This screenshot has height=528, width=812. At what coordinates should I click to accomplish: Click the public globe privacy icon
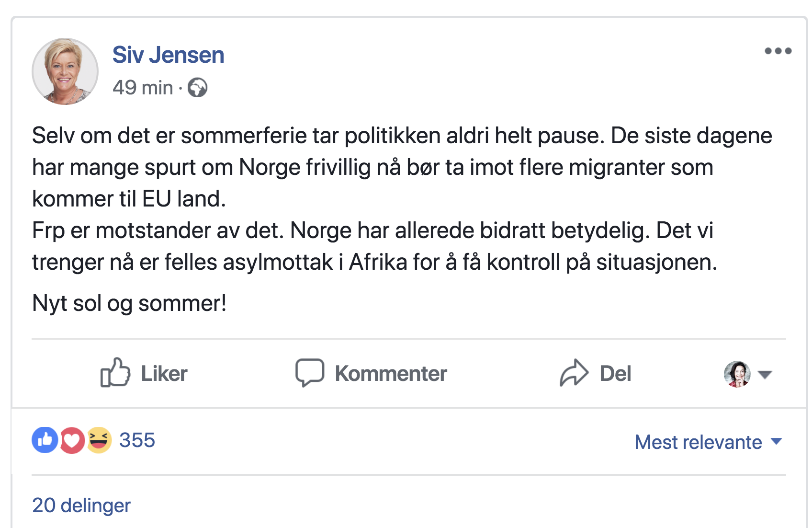pos(197,88)
